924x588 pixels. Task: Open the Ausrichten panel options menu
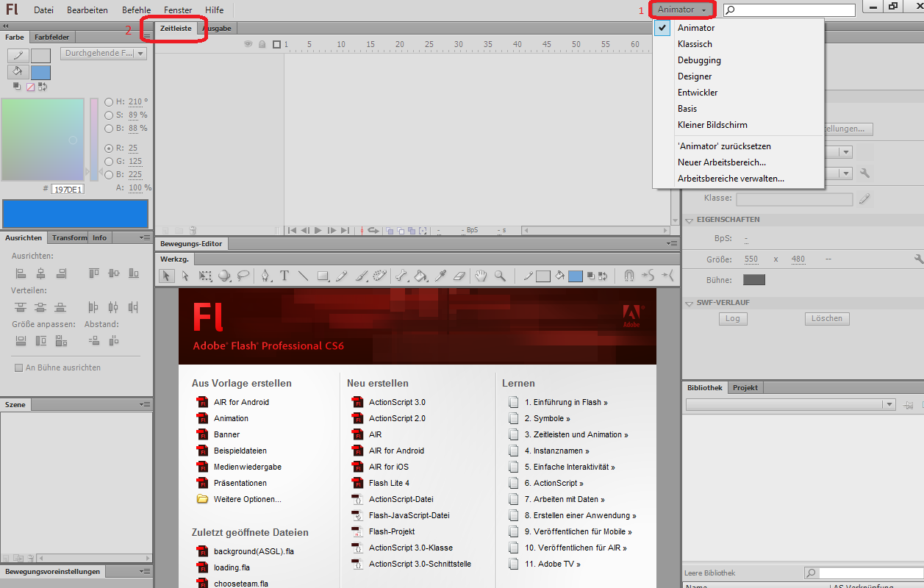click(145, 238)
